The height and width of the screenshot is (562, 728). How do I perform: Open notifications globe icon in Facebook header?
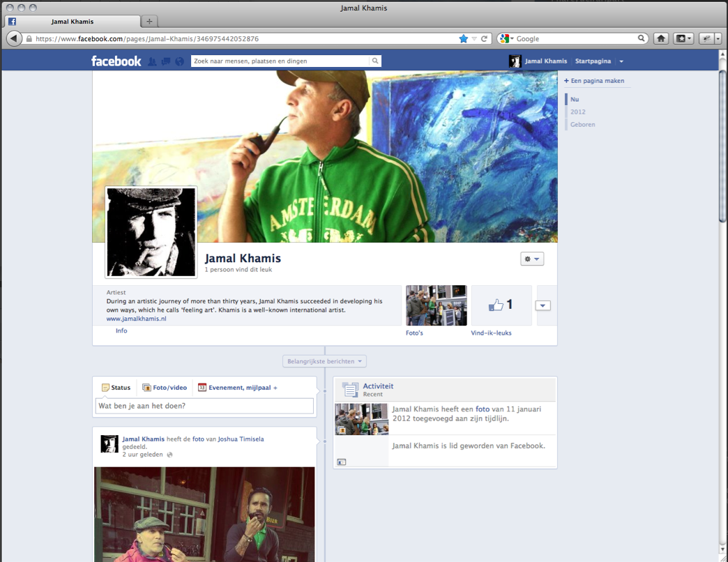pyautogui.click(x=179, y=61)
